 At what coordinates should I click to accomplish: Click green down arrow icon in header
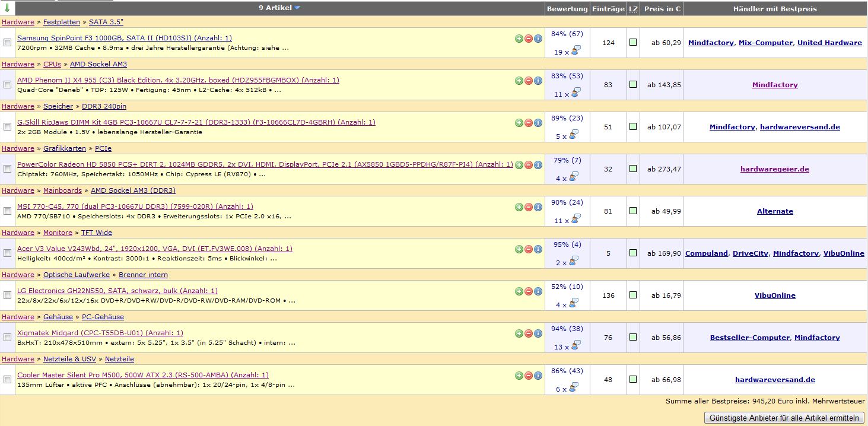click(7, 8)
